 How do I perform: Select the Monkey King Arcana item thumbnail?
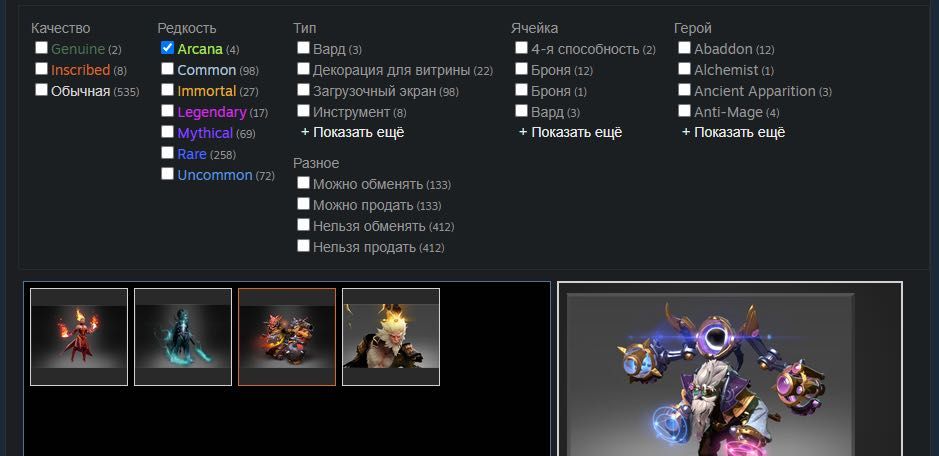pyautogui.click(x=391, y=337)
